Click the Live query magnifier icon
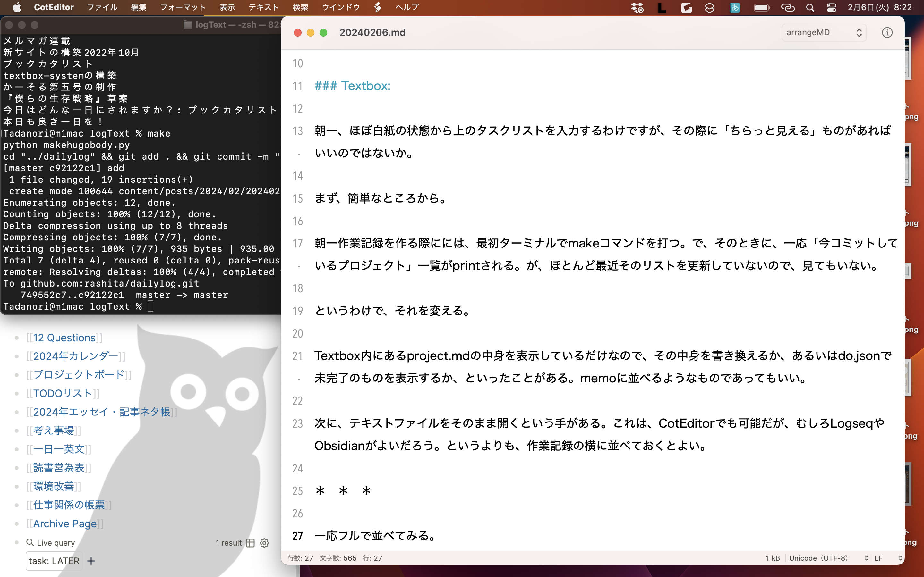 [30, 542]
